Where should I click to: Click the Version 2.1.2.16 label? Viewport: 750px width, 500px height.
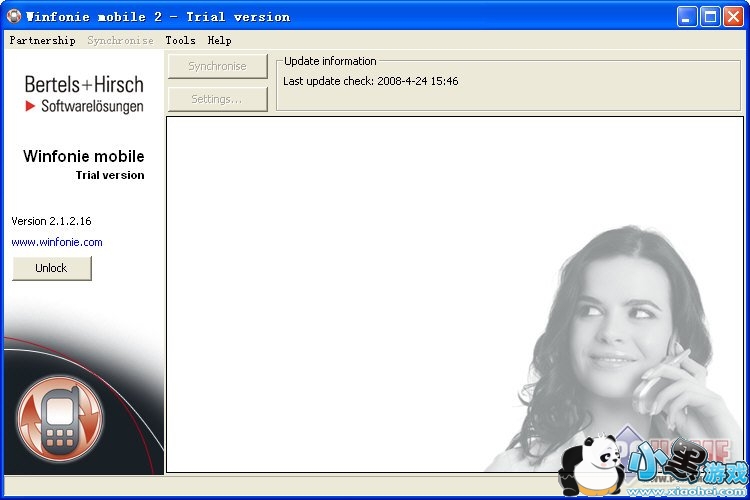[51, 221]
